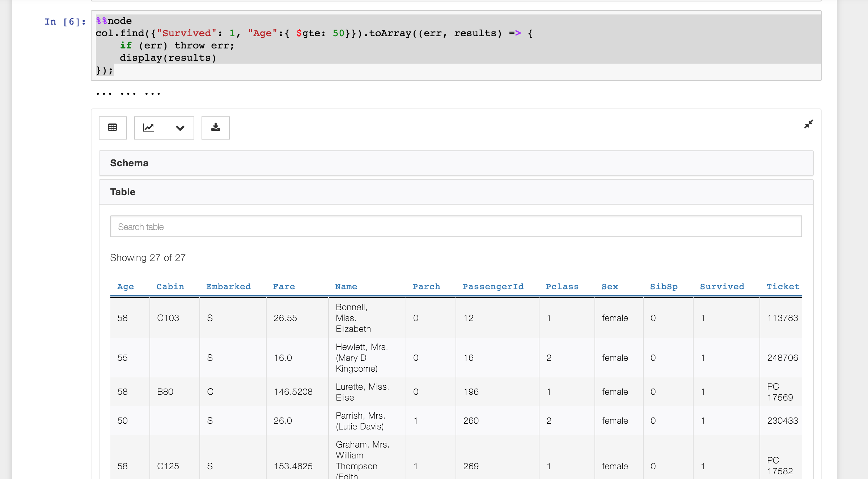Open the chart type dropdown arrow
Viewport: 868px width, 479px height.
[x=180, y=128]
